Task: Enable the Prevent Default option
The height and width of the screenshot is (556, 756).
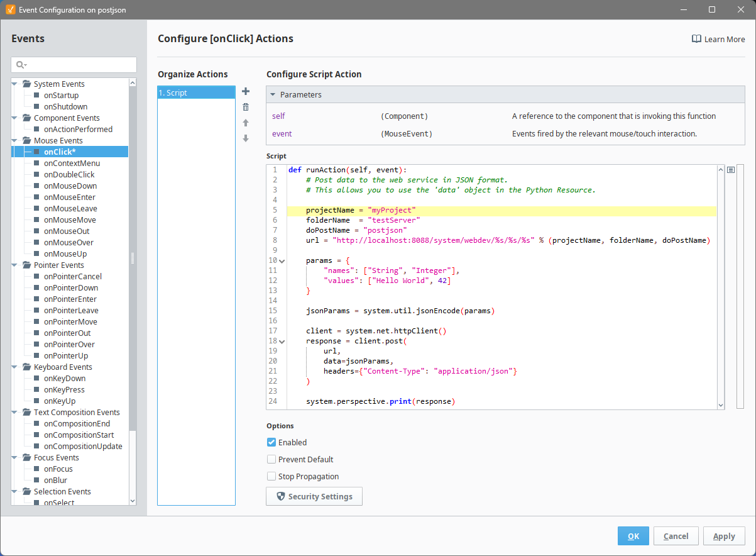Action: click(x=271, y=459)
